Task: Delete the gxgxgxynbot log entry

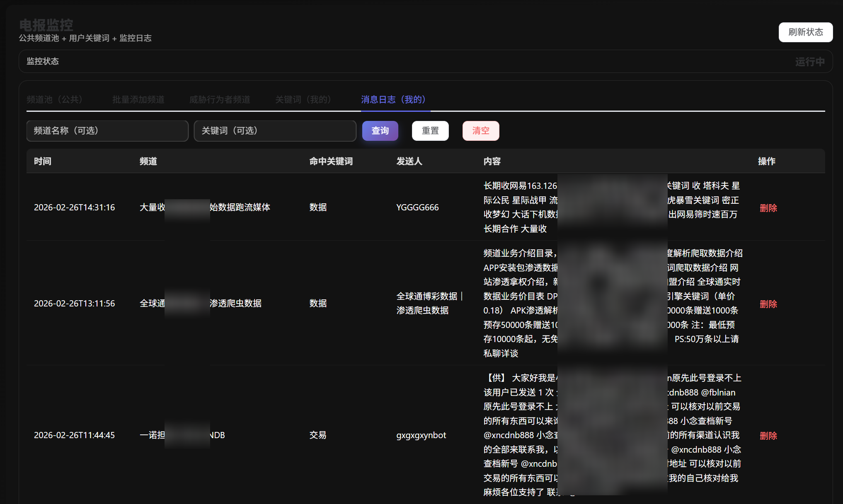Action: pyautogui.click(x=768, y=435)
